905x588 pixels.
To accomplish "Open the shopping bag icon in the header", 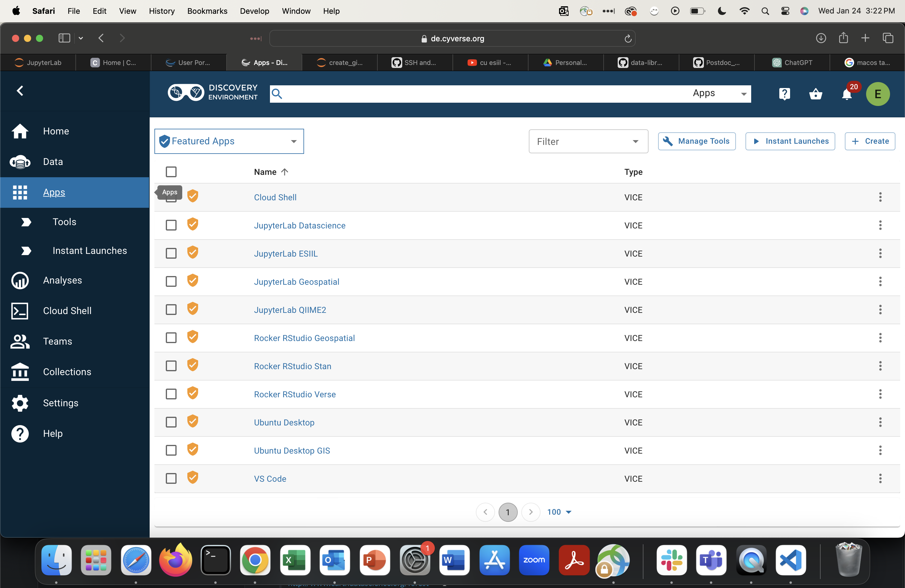I will (816, 94).
